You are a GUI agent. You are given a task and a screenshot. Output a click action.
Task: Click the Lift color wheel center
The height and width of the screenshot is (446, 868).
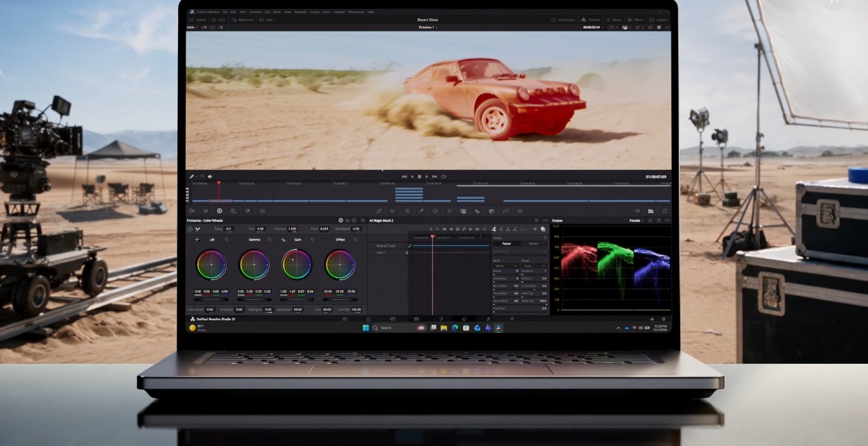[212, 264]
